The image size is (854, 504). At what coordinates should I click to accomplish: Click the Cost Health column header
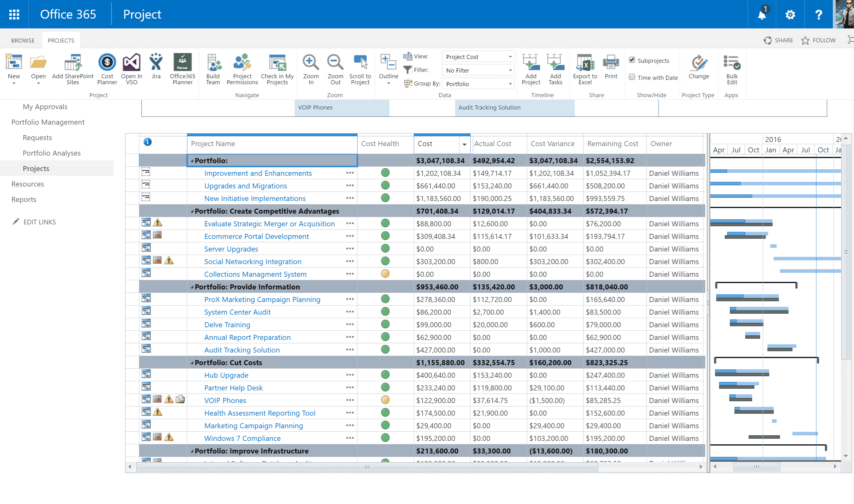tap(380, 144)
